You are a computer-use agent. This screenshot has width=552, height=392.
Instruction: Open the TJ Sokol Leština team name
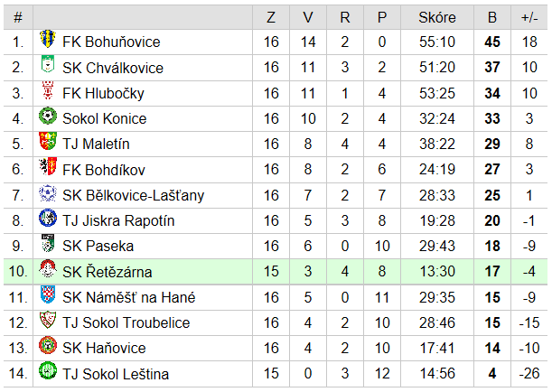pyautogui.click(x=116, y=374)
